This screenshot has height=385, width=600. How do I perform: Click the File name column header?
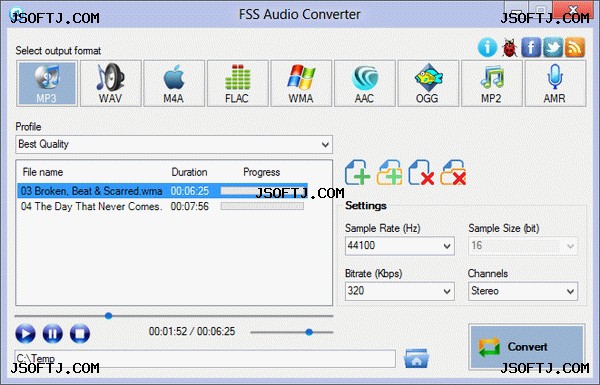(x=43, y=172)
